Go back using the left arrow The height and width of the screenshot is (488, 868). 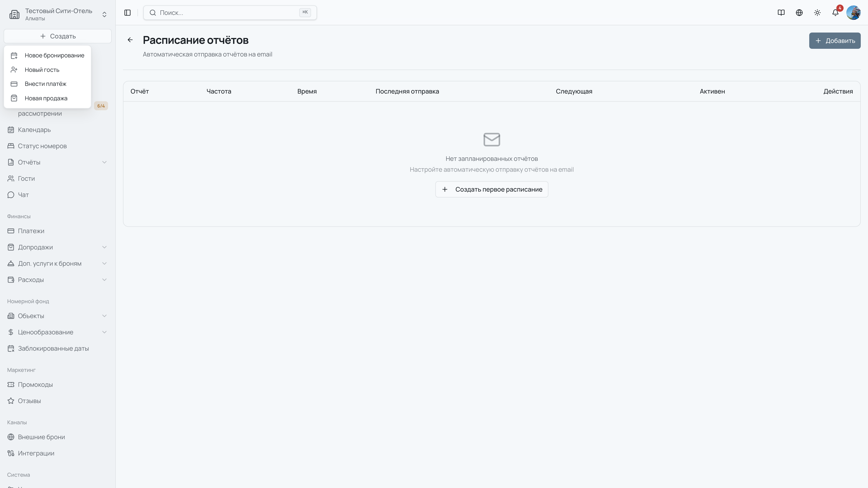coord(130,40)
